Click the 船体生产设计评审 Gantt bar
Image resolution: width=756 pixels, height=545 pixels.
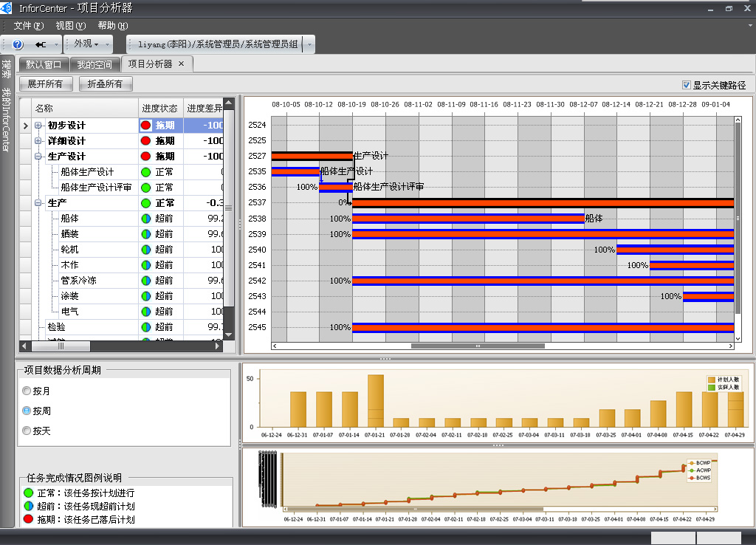click(x=336, y=187)
